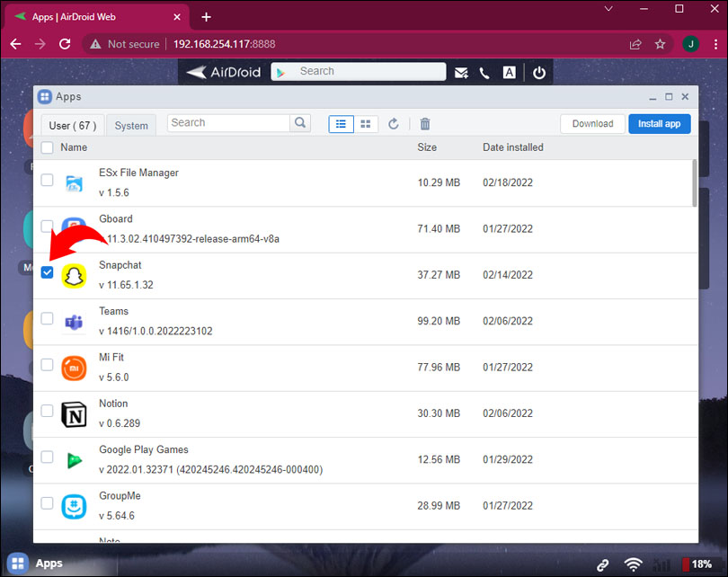
Task: Click the clipboard 'A' icon in AirDroid bar
Action: tap(510, 73)
